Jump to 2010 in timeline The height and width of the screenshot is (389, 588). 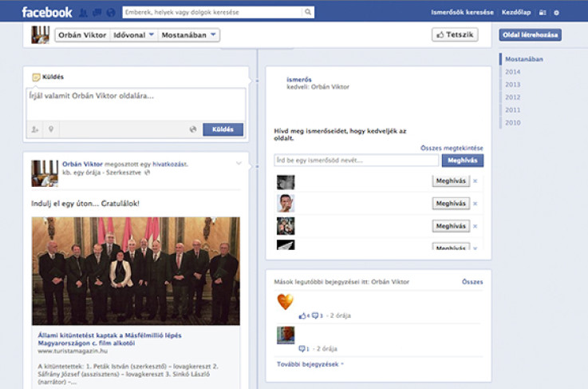513,122
